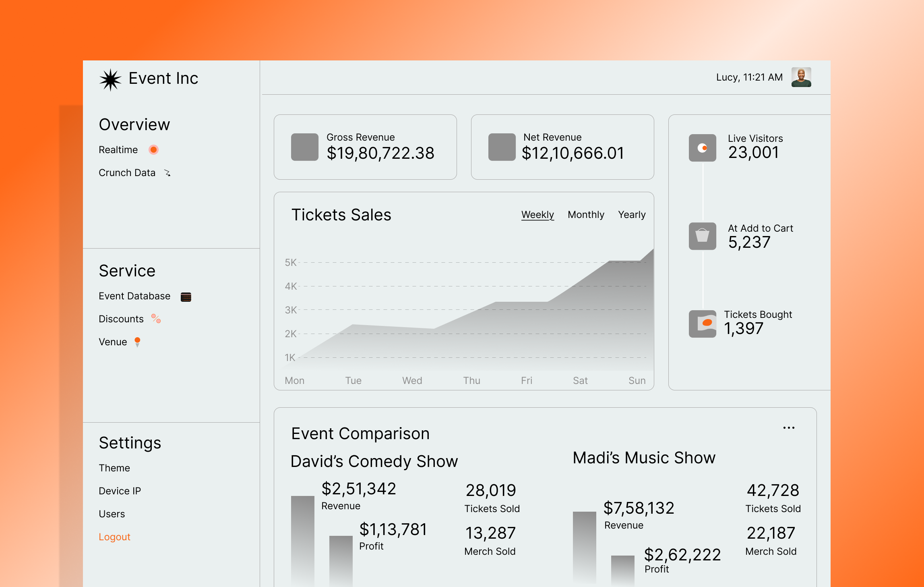Open the Event Comparison overflow menu

789,427
